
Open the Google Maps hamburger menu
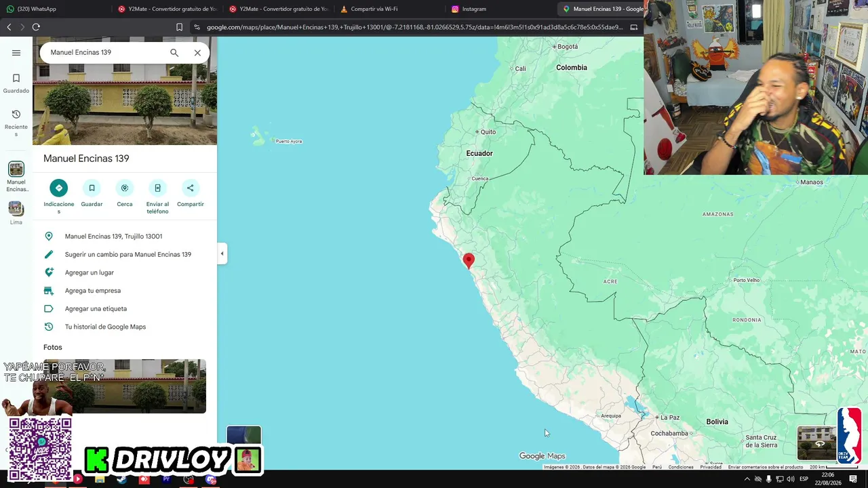point(16,53)
